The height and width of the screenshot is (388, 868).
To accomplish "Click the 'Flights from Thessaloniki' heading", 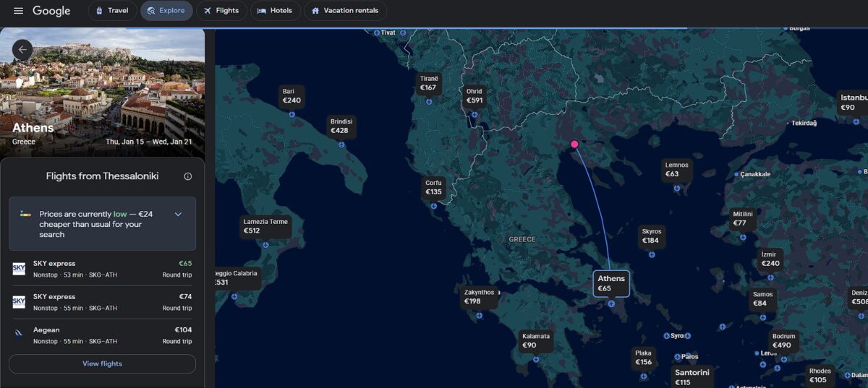I will 102,176.
